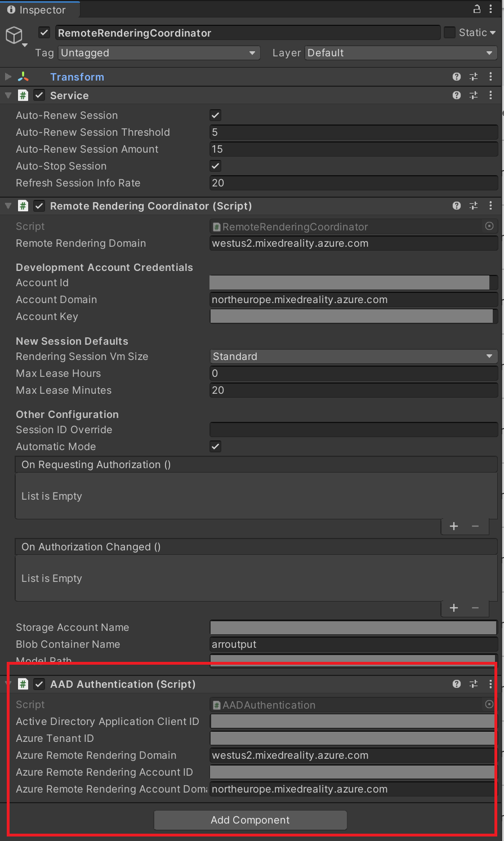
Task: Click the Account Key field
Action: pos(354,317)
